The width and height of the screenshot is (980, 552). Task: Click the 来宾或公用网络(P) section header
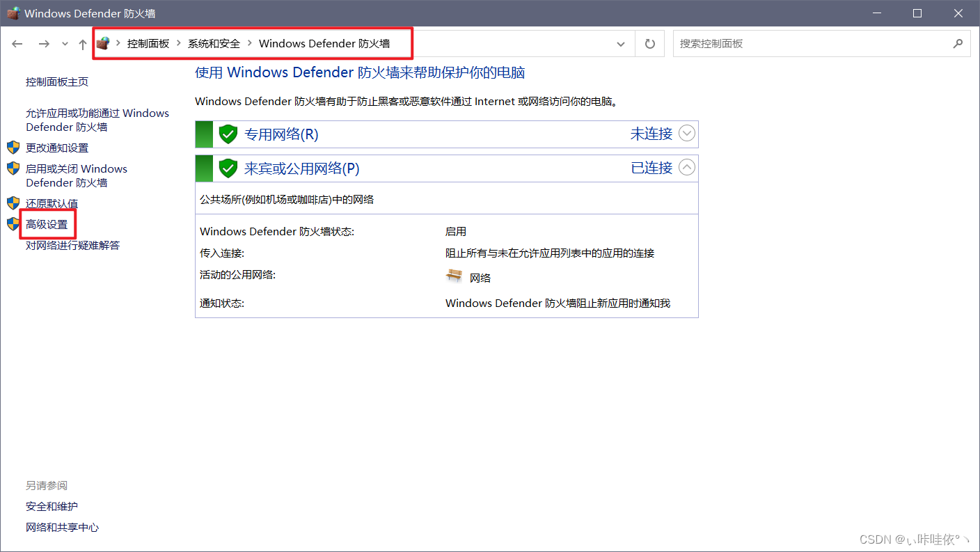(446, 168)
